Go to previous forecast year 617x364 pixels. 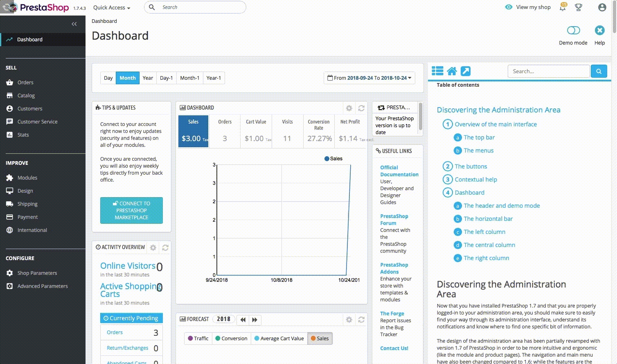tap(243, 320)
